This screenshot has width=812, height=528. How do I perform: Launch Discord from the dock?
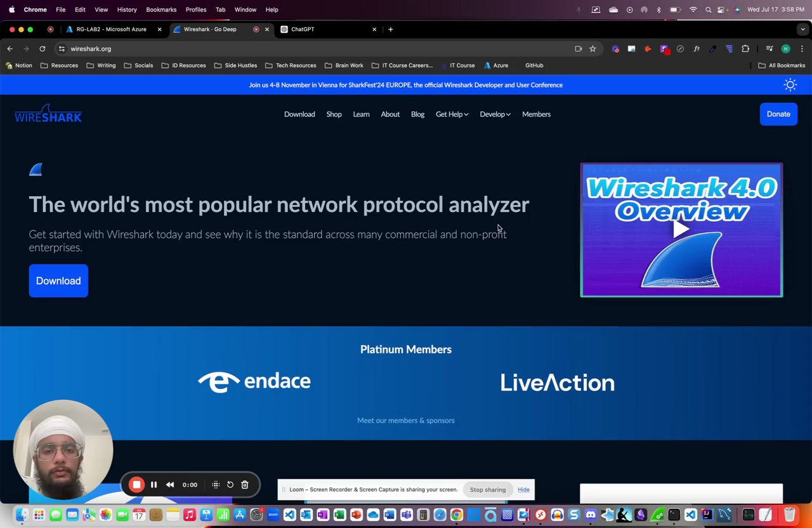[x=591, y=515]
